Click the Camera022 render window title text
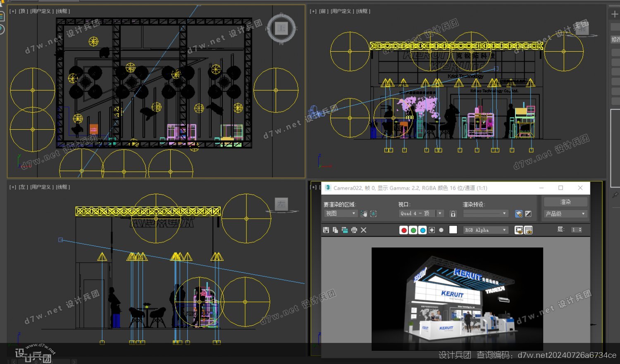This screenshot has width=620, height=364. (x=410, y=188)
